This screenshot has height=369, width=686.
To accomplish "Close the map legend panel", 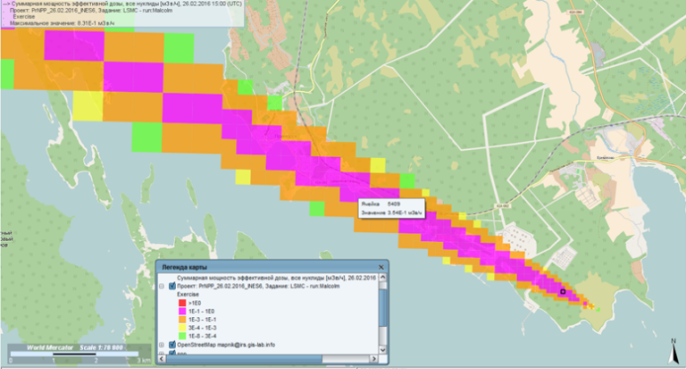I will pyautogui.click(x=381, y=267).
